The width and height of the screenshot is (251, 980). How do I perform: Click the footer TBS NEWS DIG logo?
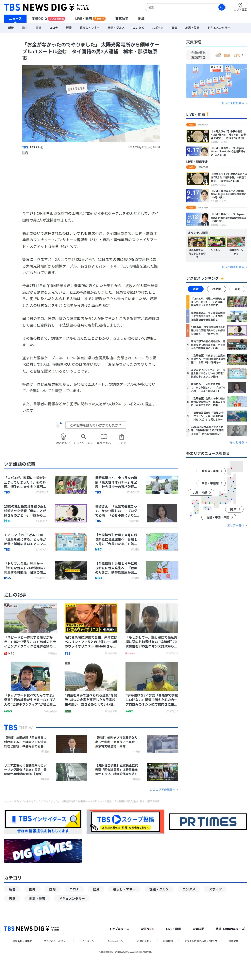32,929
